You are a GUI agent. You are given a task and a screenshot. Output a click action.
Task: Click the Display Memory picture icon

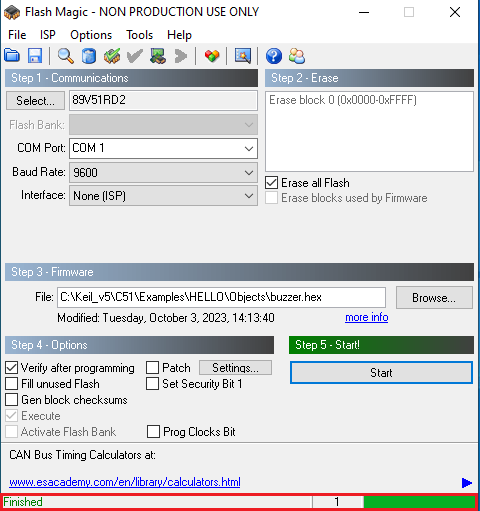243,56
